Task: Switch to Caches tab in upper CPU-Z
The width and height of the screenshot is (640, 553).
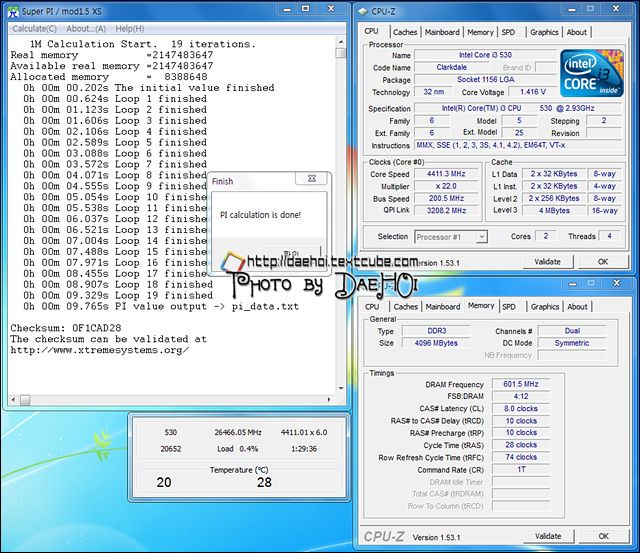Action: tap(405, 32)
